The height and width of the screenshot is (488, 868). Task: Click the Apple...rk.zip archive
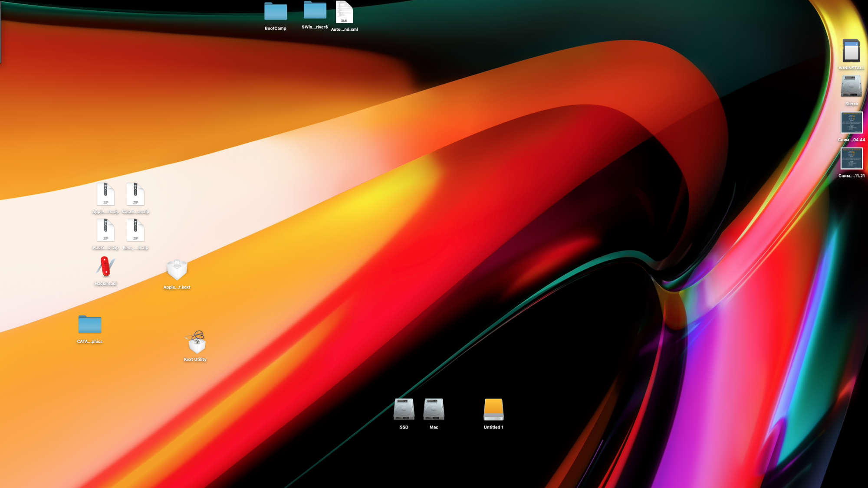click(x=105, y=194)
